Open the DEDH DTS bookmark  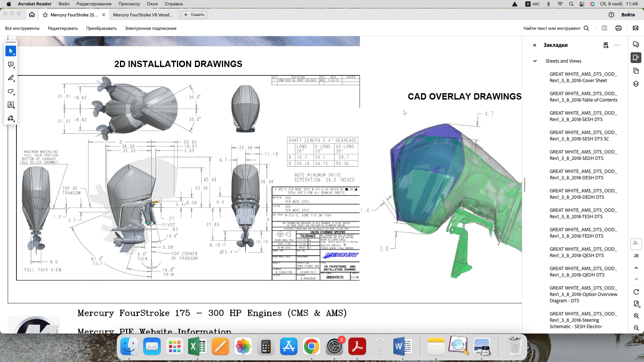click(x=583, y=194)
